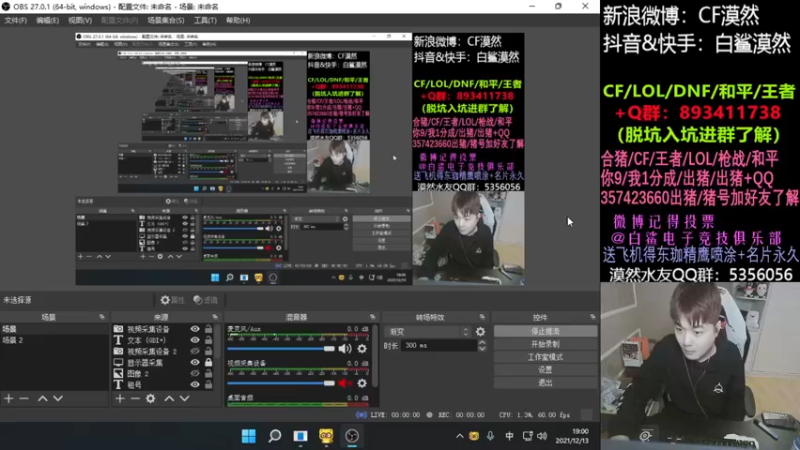Remove selected scene with minus icon
This screenshot has height=450, width=800.
24,398
